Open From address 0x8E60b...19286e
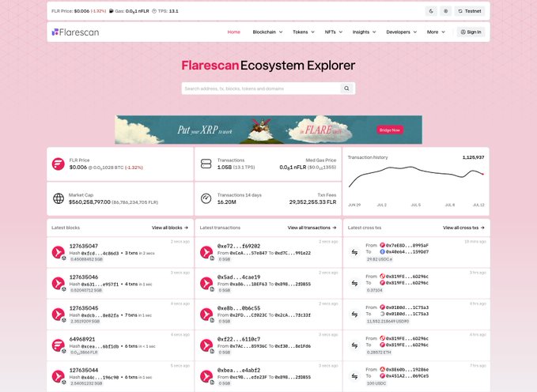Image resolution: width=537 pixels, height=392 pixels. 407,370
